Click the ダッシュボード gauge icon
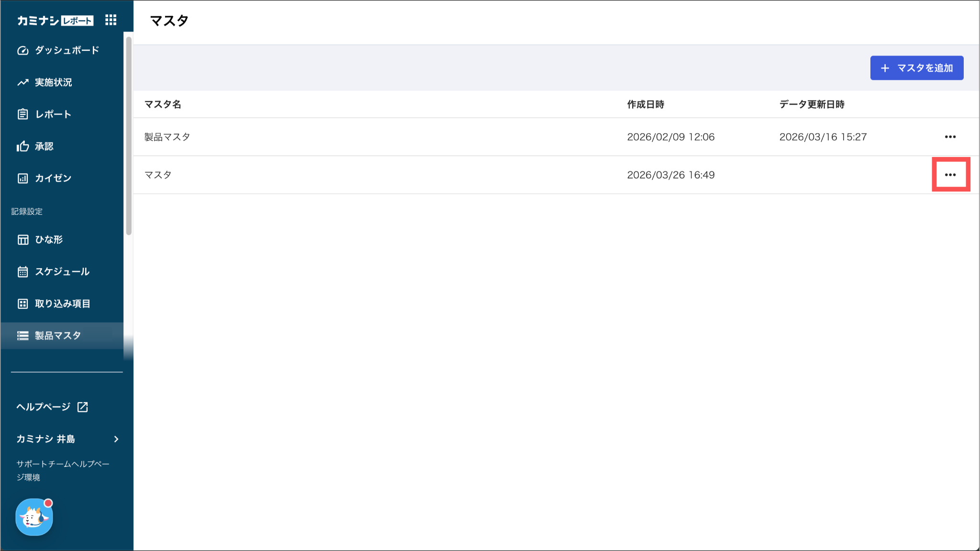 pyautogui.click(x=22, y=50)
